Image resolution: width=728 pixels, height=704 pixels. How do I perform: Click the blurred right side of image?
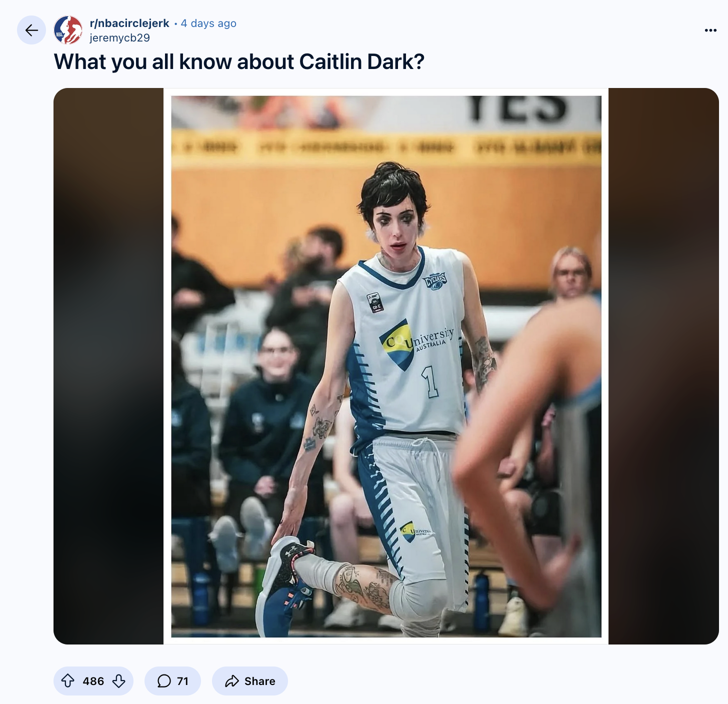pyautogui.click(x=663, y=366)
